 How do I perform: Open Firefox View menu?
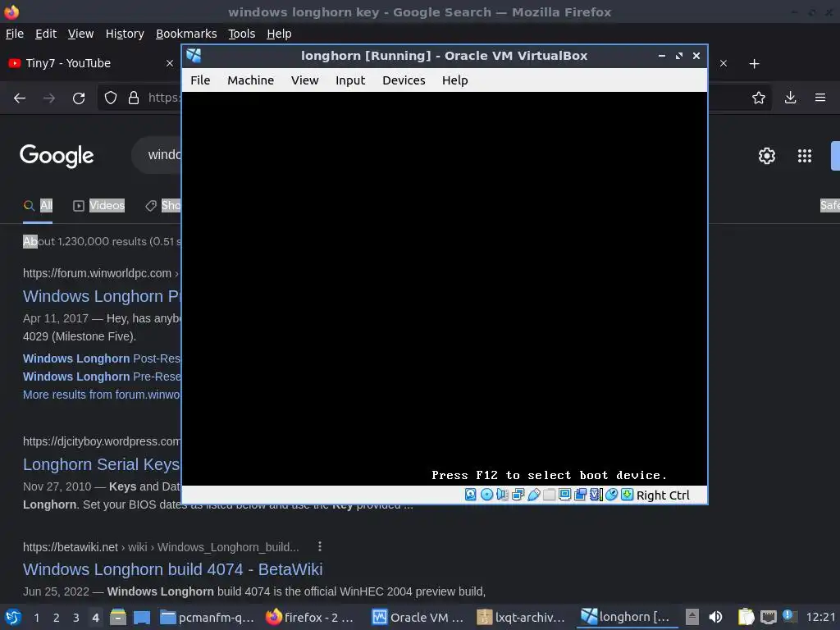coord(80,34)
